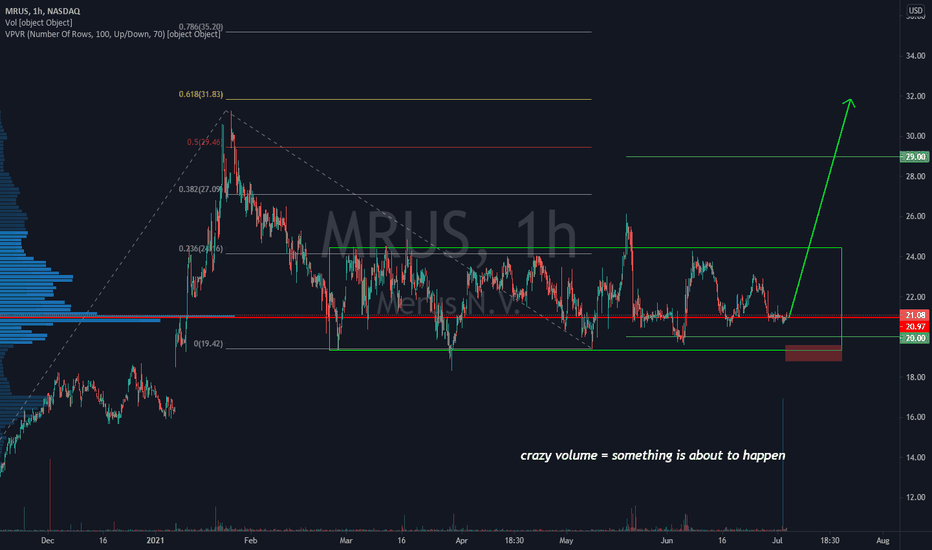932x550 pixels.
Task: Click the May date axis label
Action: (x=566, y=540)
